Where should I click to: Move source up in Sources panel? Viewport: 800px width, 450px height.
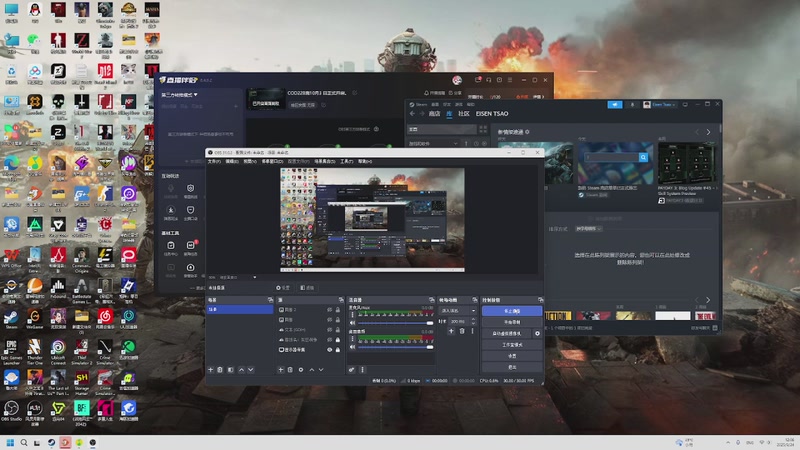pyautogui.click(x=312, y=369)
